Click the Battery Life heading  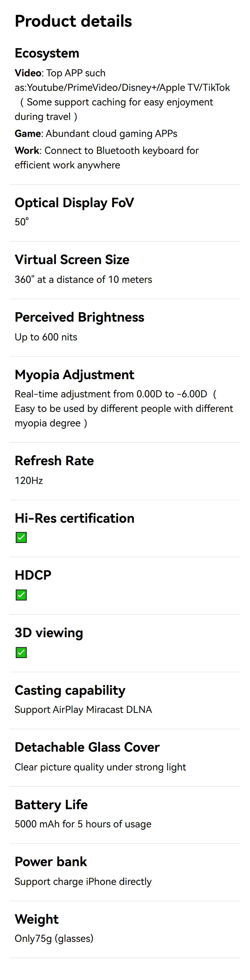pyautogui.click(x=51, y=805)
